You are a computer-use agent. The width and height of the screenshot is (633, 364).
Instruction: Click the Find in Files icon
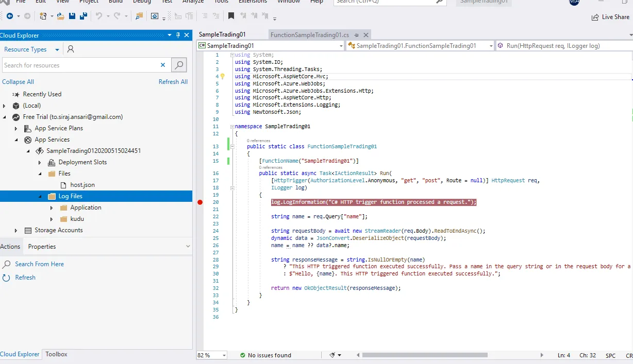coord(139,16)
